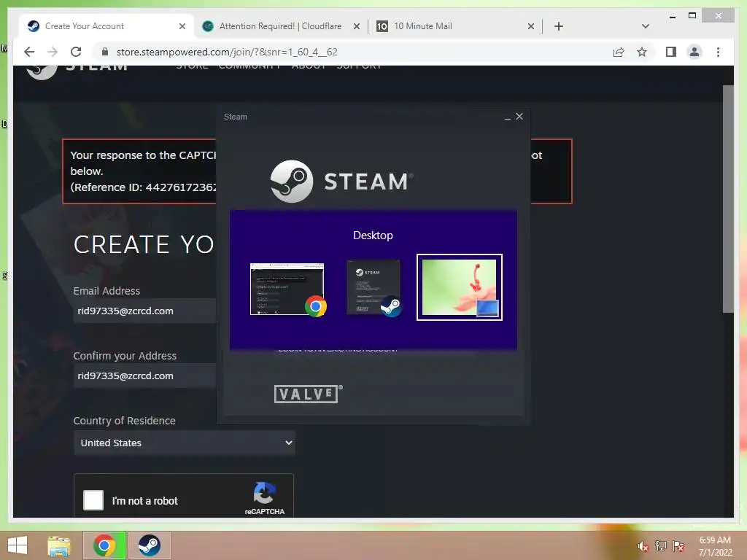Screen dimensions: 747x560
Task: Switch to Attention Required Cloudflare tab
Action: pyautogui.click(x=280, y=26)
